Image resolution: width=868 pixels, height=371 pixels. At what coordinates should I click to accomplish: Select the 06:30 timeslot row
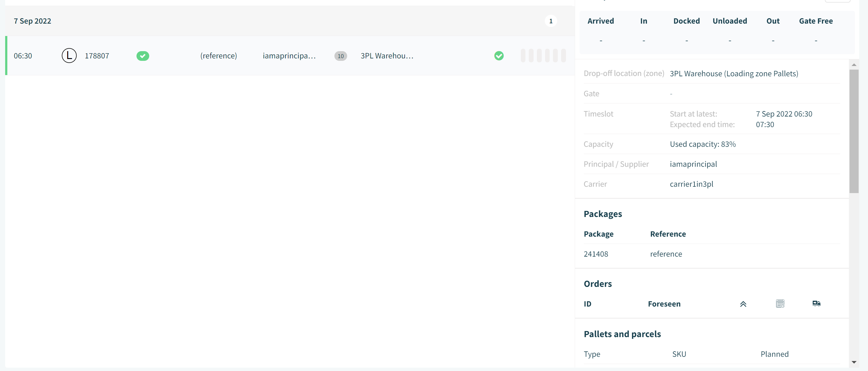pyautogui.click(x=290, y=56)
